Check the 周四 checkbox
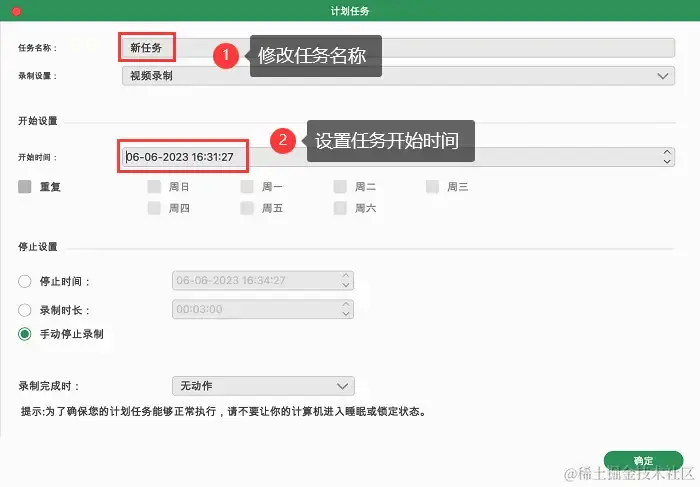This screenshot has height=487, width=700. [154, 208]
